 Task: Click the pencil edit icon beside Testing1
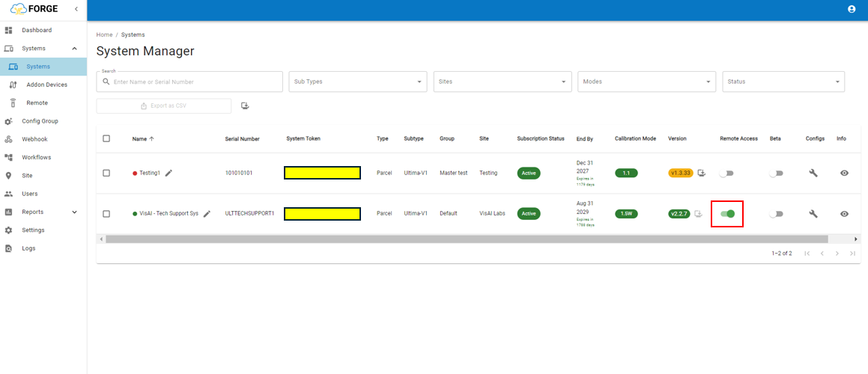(x=169, y=173)
